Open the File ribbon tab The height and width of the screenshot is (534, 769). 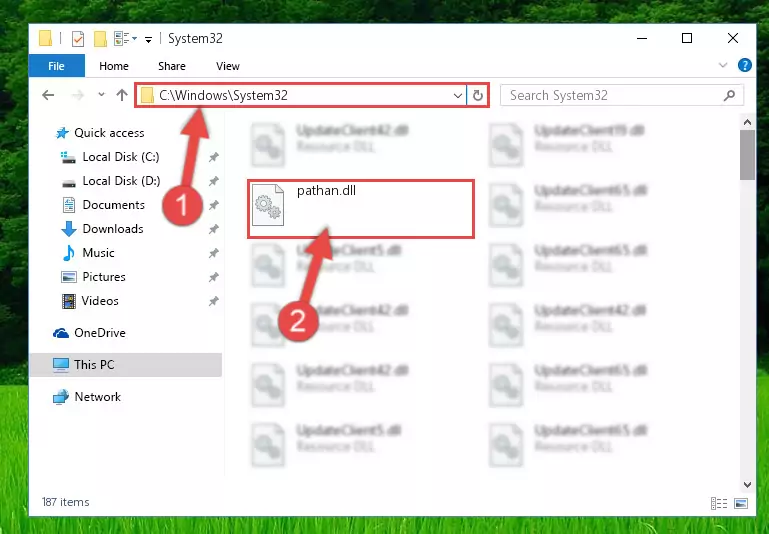[56, 66]
